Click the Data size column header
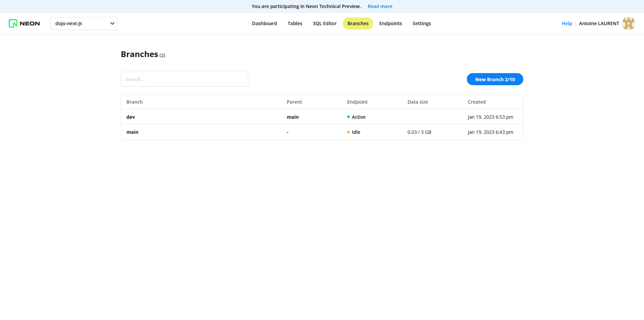 click(x=418, y=102)
